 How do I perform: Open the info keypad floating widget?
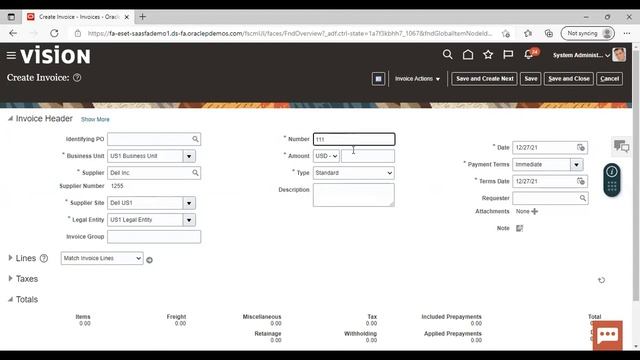pyautogui.click(x=612, y=180)
